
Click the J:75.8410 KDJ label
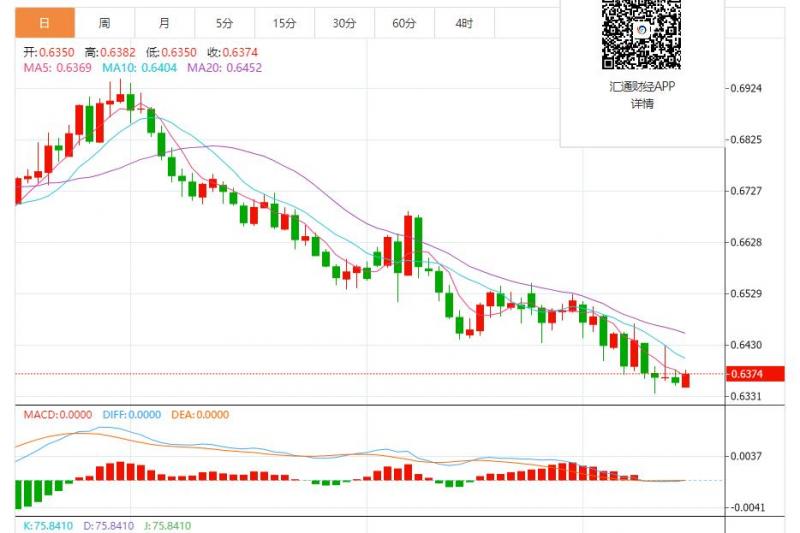pos(167,526)
